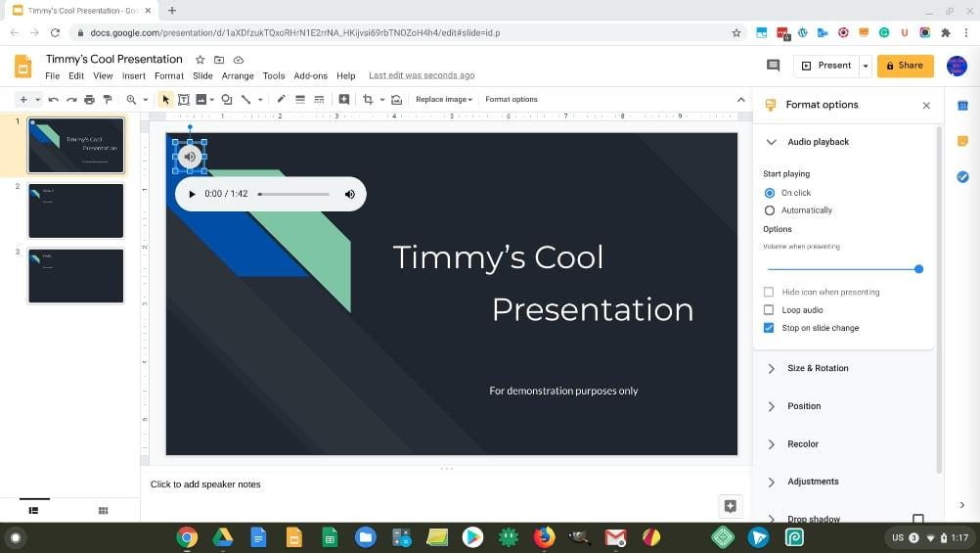Open the Edit menu

[76, 75]
